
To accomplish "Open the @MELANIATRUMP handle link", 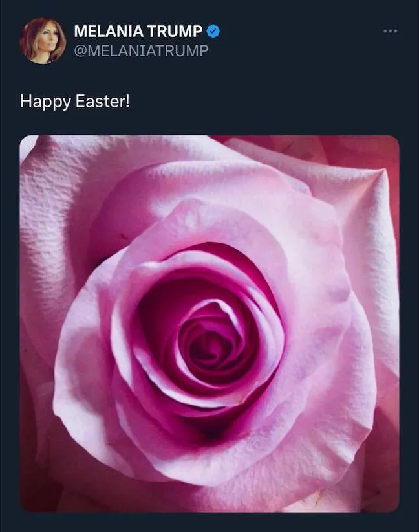I will point(141,50).
